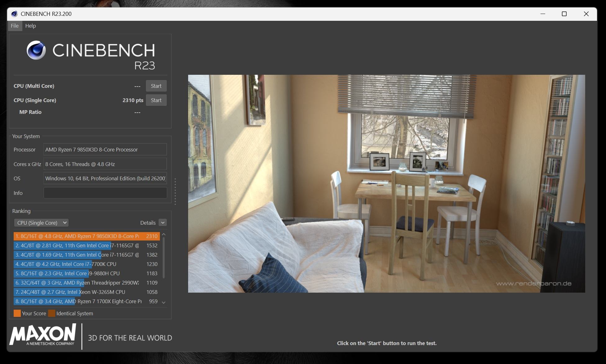Click the dotted panel divider handle
Image resolution: width=606 pixels, height=364 pixels.
click(175, 191)
